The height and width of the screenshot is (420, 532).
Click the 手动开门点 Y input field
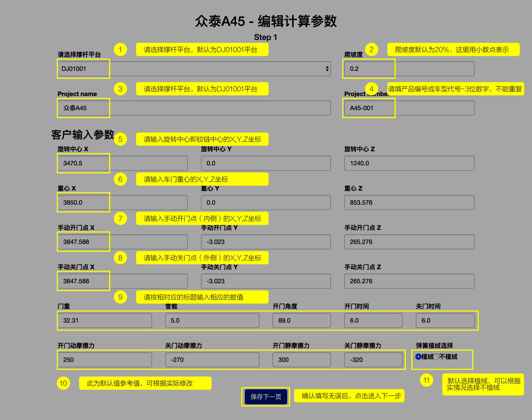coord(266,242)
